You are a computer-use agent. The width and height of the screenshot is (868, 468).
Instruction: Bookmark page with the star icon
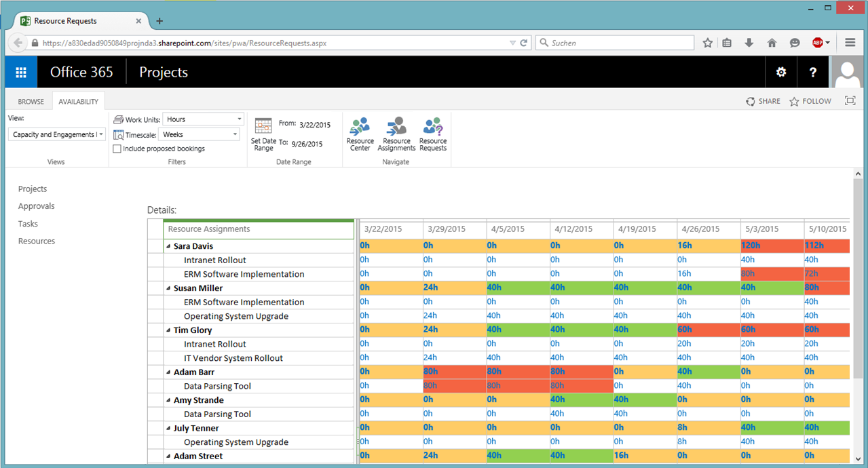coord(708,43)
